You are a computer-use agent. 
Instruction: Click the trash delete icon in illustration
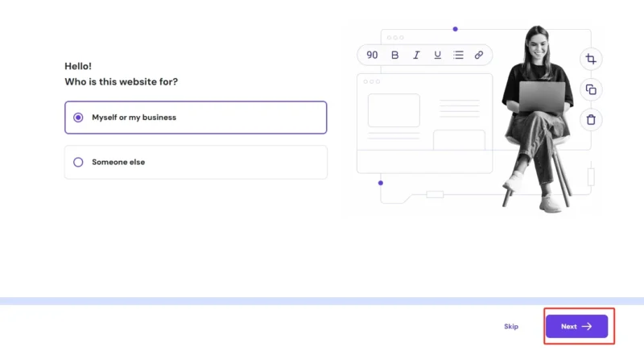[591, 120]
